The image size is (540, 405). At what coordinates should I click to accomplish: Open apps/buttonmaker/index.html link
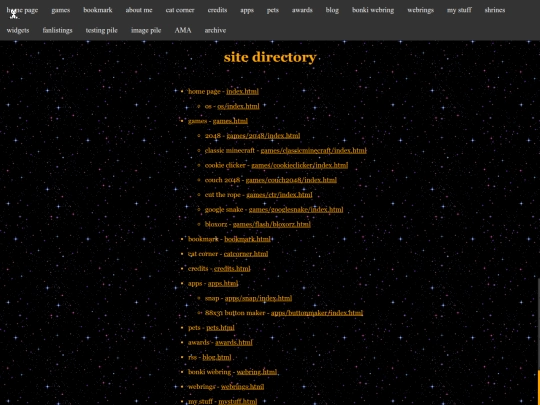[x=317, y=313]
